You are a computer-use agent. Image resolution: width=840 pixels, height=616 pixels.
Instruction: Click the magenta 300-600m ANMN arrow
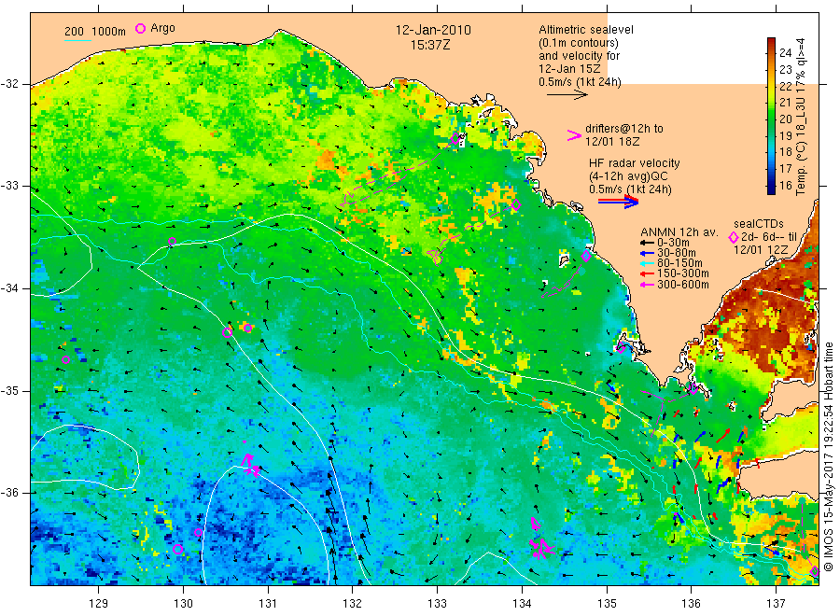click(x=647, y=285)
